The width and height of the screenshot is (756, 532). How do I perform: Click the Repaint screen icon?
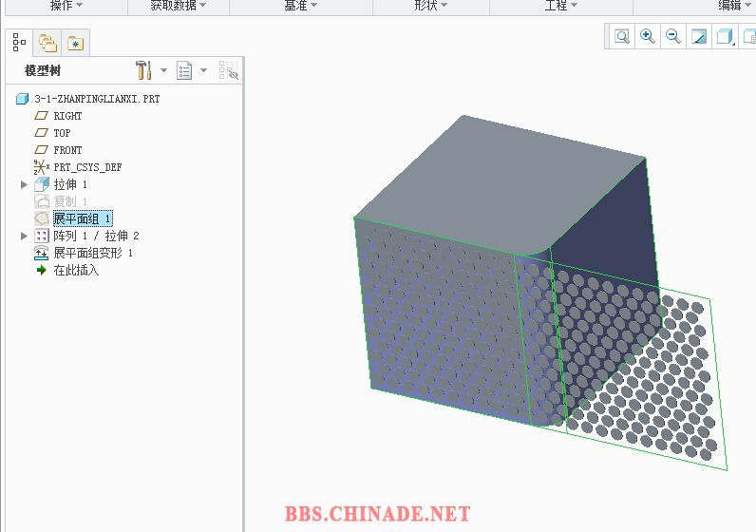[x=699, y=37]
